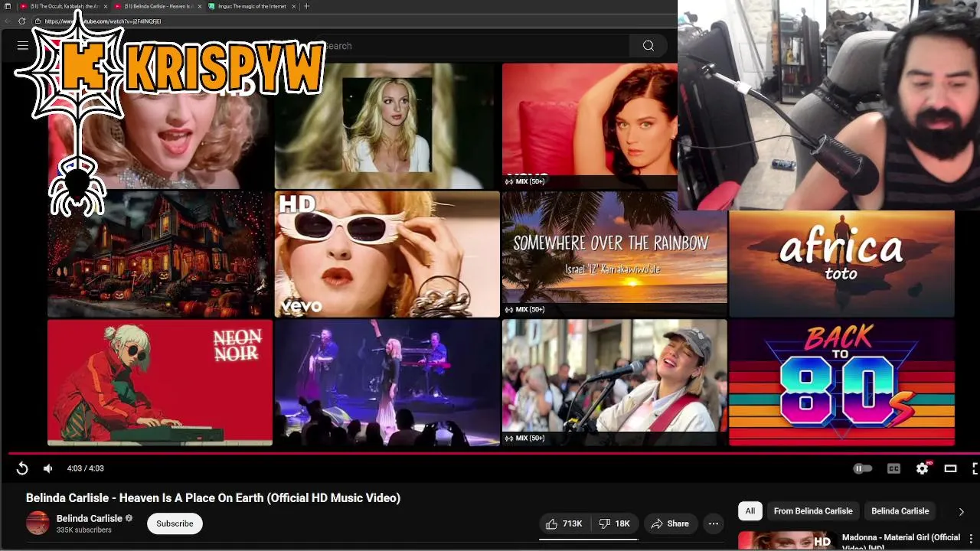
Task: Click the Madonna Material Girl sidebar thumbnail
Action: coord(786,540)
